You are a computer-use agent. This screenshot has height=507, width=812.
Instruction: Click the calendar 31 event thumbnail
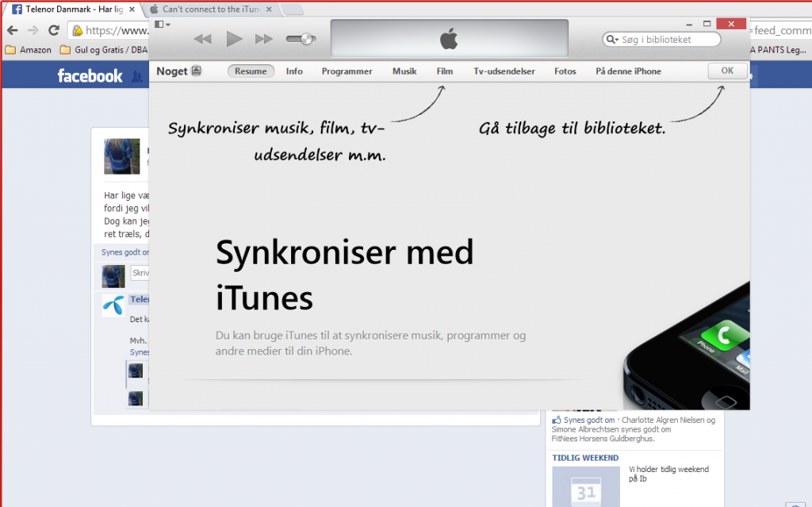586,487
